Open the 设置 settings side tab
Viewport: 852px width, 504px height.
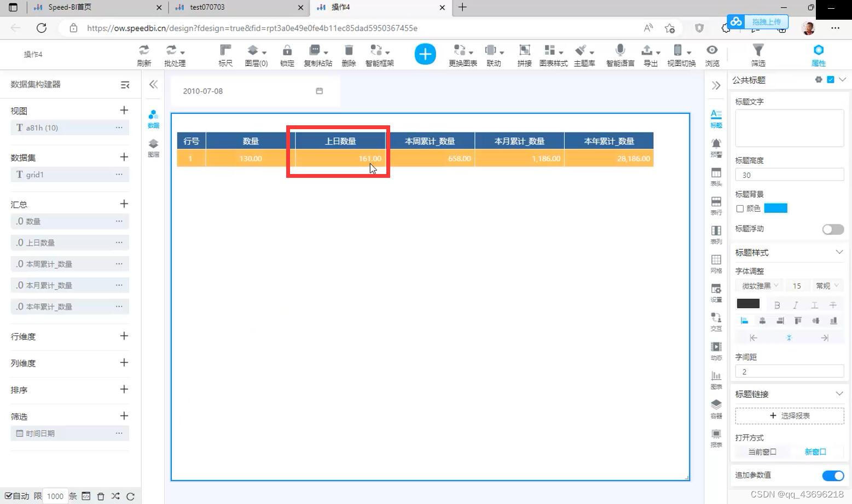716,293
